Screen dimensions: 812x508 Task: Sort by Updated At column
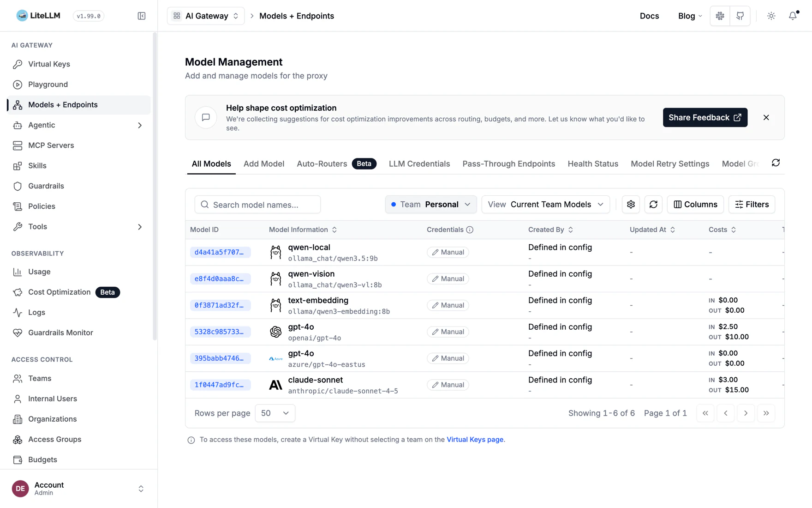[652, 230]
